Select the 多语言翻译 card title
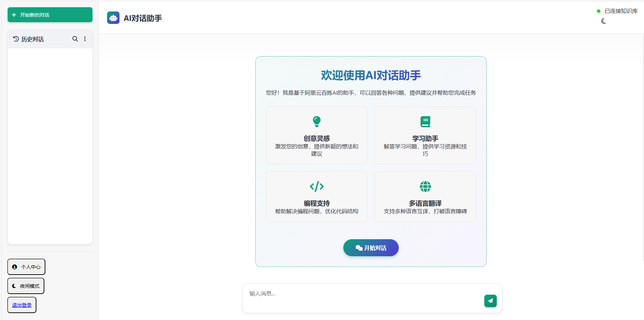The height and width of the screenshot is (320, 644). click(x=425, y=203)
